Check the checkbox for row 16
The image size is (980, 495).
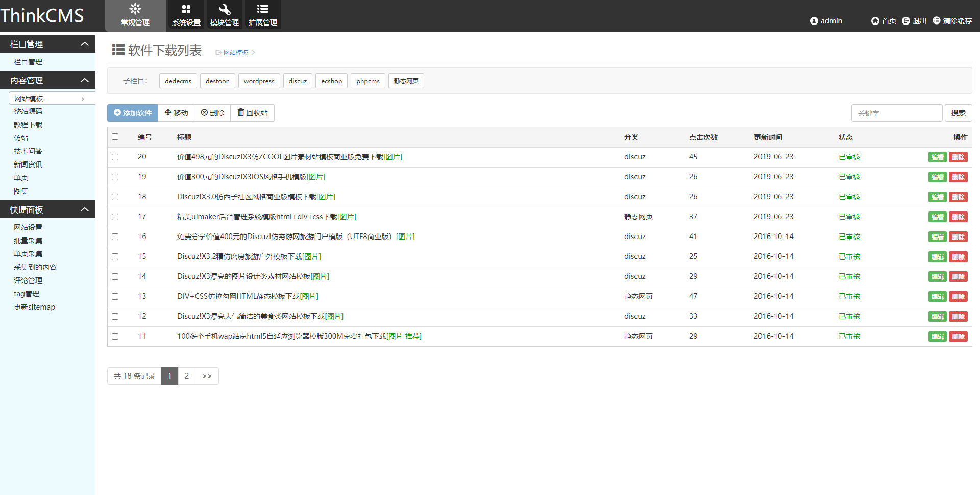pos(115,237)
